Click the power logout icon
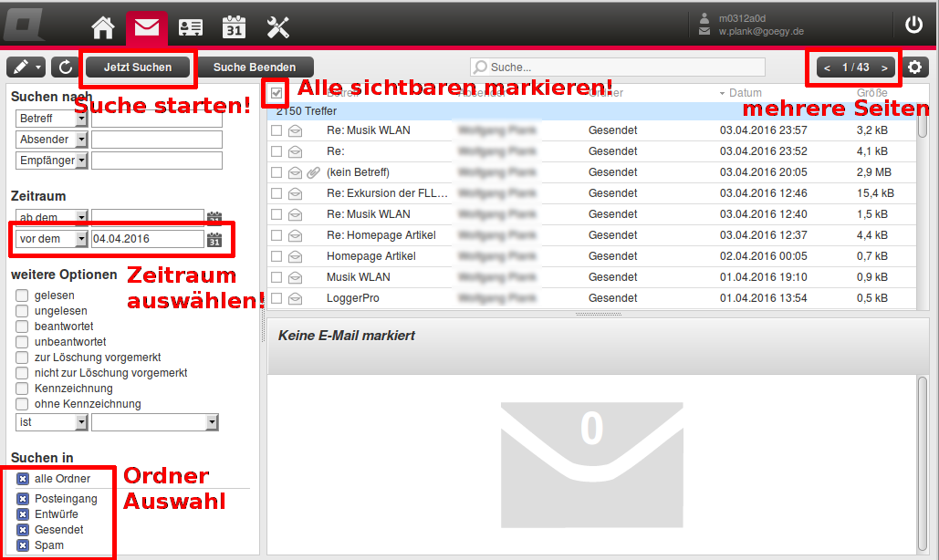 click(x=913, y=26)
